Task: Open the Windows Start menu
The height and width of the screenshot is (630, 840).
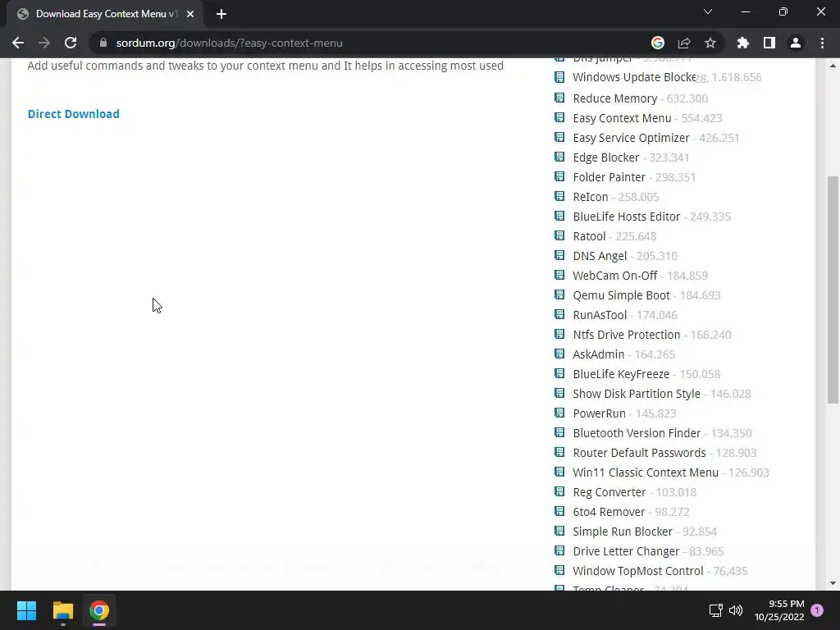Action: click(x=26, y=610)
